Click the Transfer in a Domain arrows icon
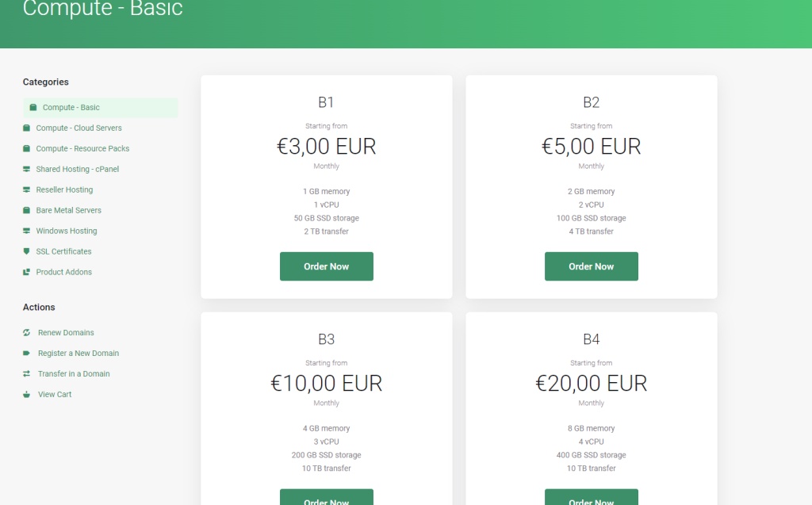The image size is (812, 505). coord(26,373)
